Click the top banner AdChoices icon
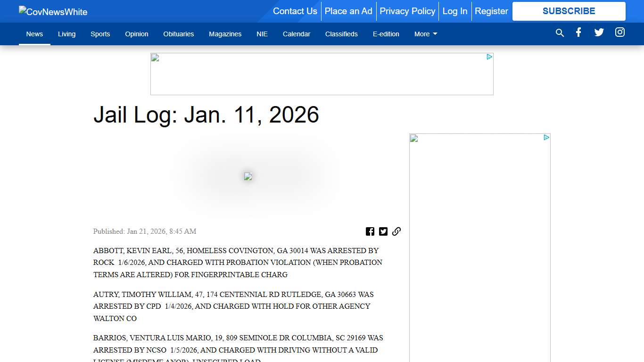The width and height of the screenshot is (644, 362). (x=489, y=57)
